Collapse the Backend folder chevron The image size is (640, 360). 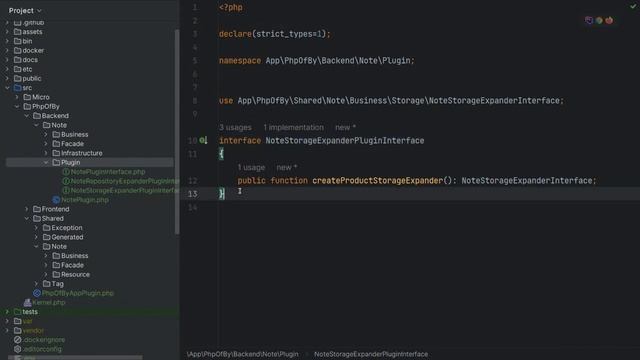[x=27, y=116]
